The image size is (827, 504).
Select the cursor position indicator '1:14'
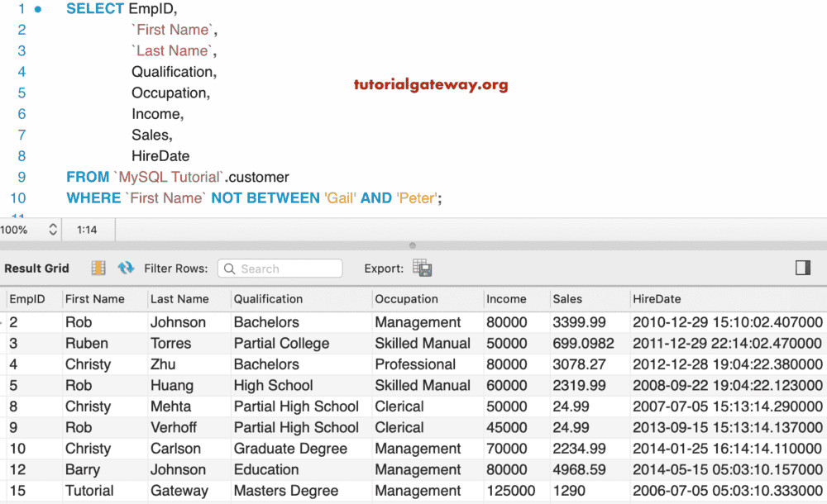click(x=87, y=230)
